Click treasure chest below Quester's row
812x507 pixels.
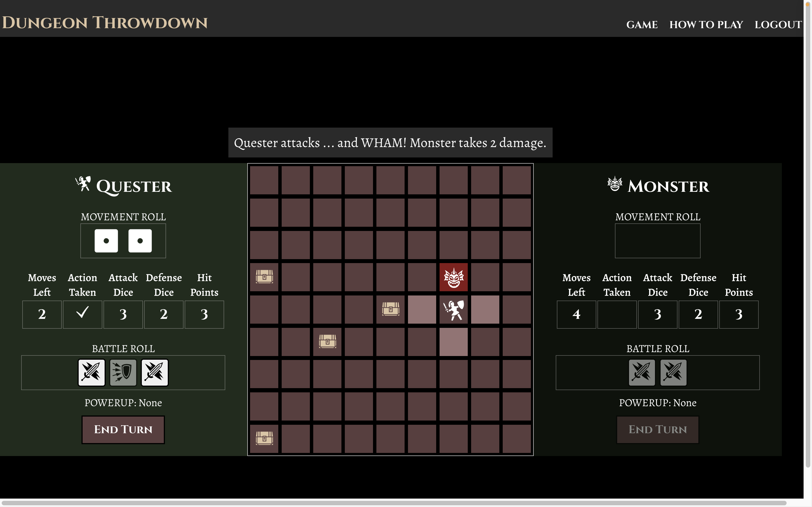[327, 342]
